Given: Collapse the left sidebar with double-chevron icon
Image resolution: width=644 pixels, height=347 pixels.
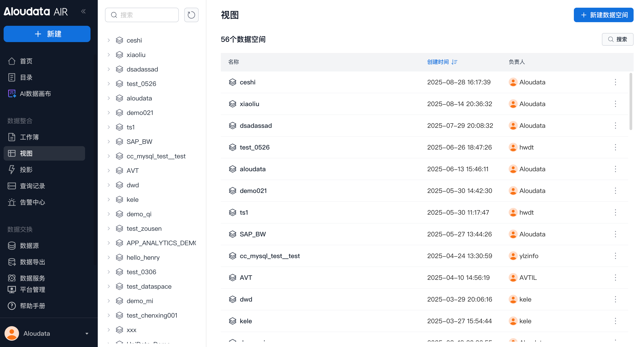Looking at the screenshot, I should coord(83,11).
